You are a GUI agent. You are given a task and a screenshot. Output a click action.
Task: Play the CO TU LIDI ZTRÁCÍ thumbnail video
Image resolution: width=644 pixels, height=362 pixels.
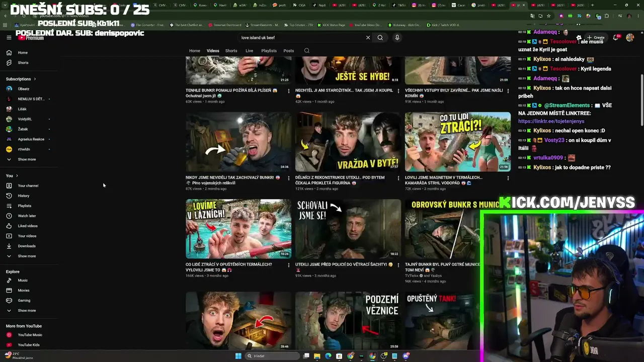click(x=458, y=142)
